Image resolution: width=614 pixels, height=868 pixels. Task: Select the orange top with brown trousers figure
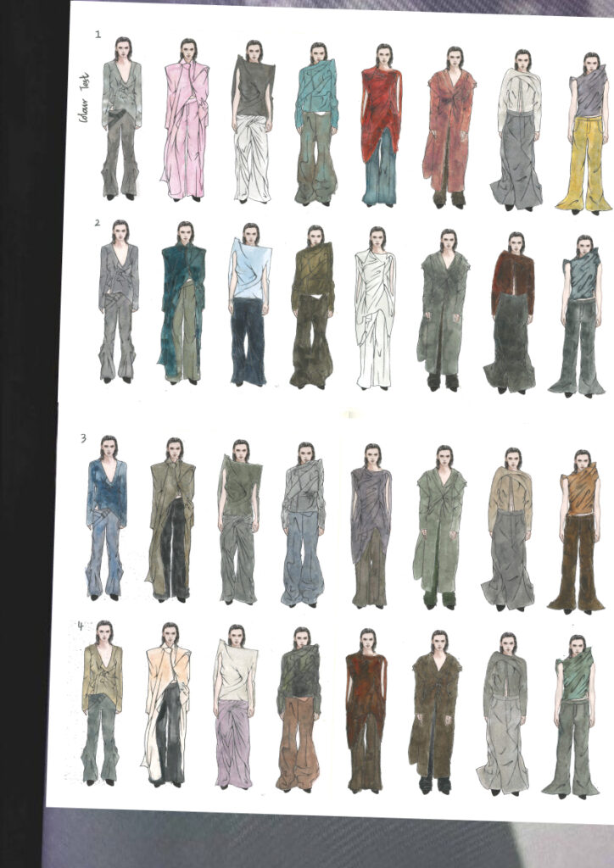coord(578,530)
